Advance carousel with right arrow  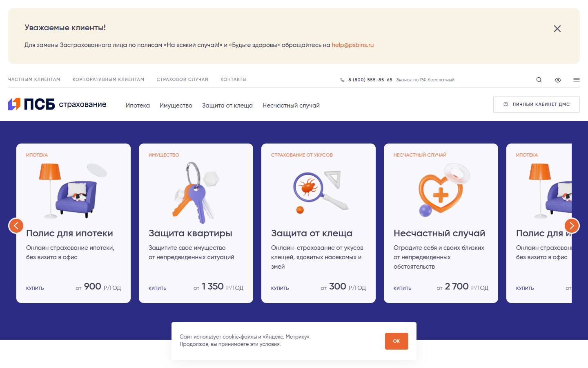click(572, 225)
